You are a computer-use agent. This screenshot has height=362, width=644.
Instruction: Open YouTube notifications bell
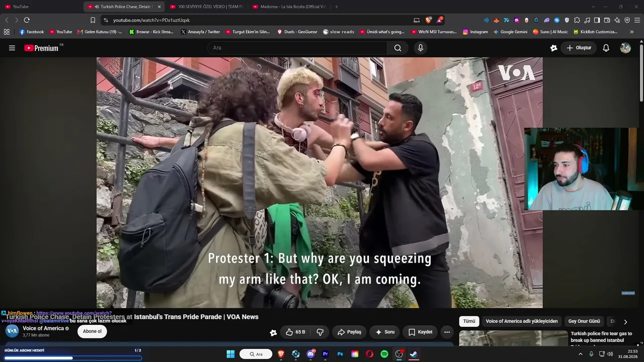pos(606,48)
